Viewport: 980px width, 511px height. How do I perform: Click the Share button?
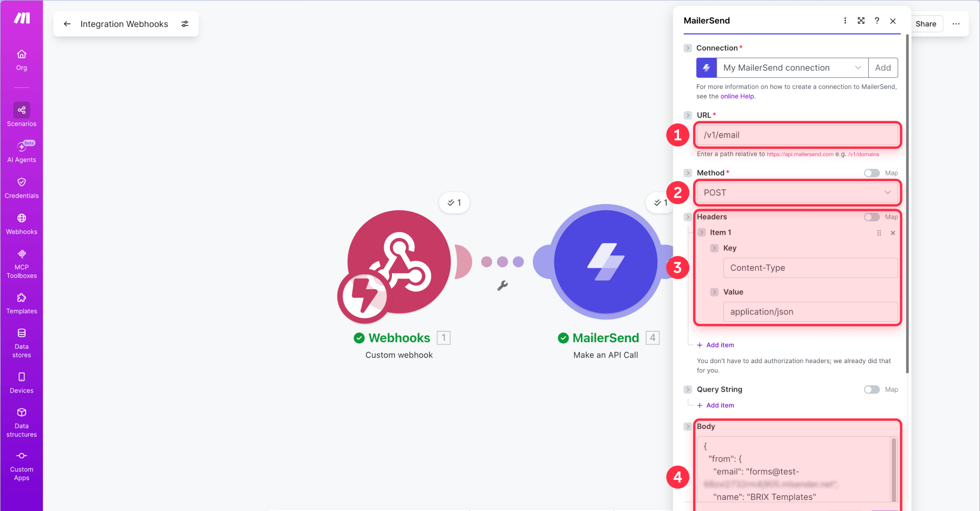pyautogui.click(x=926, y=24)
